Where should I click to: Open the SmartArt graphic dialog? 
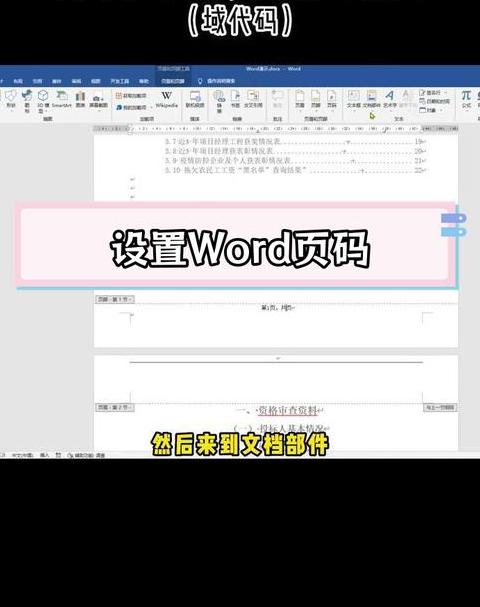point(62,99)
